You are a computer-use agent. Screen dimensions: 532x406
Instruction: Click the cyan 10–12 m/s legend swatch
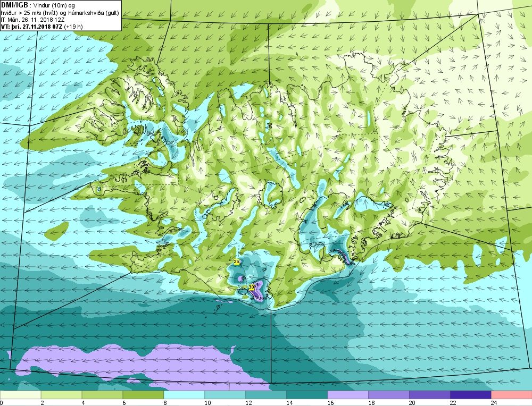click(x=225, y=395)
